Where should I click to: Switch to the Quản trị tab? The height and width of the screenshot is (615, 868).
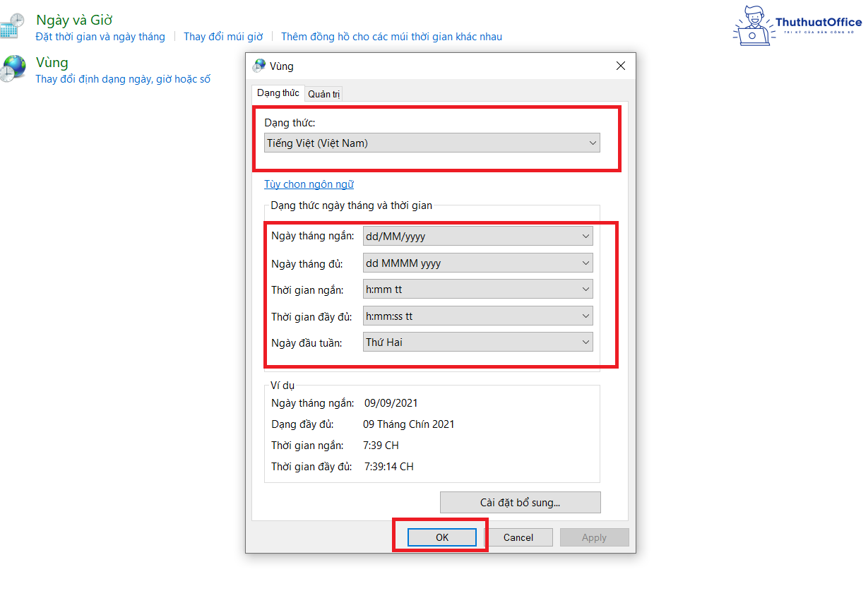[323, 93]
